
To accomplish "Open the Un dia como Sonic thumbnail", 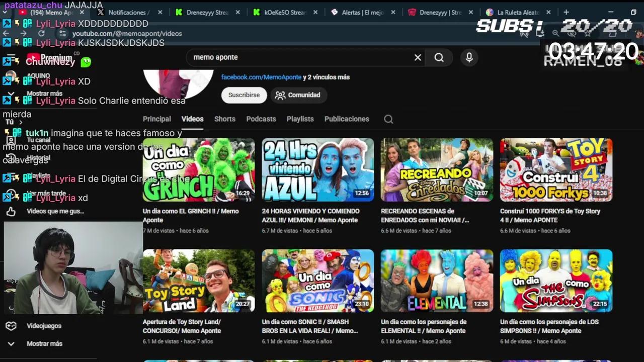I will click(318, 281).
